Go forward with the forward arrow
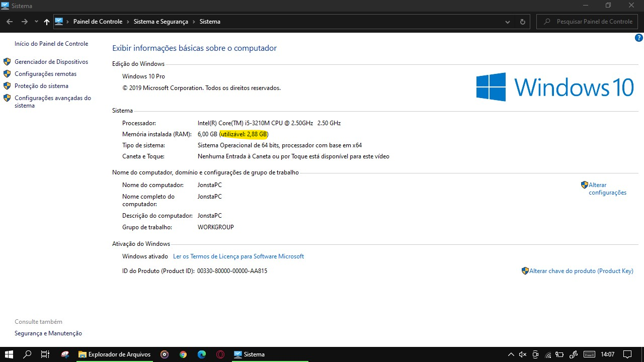Viewport: 644px width, 362px height. 24,22
